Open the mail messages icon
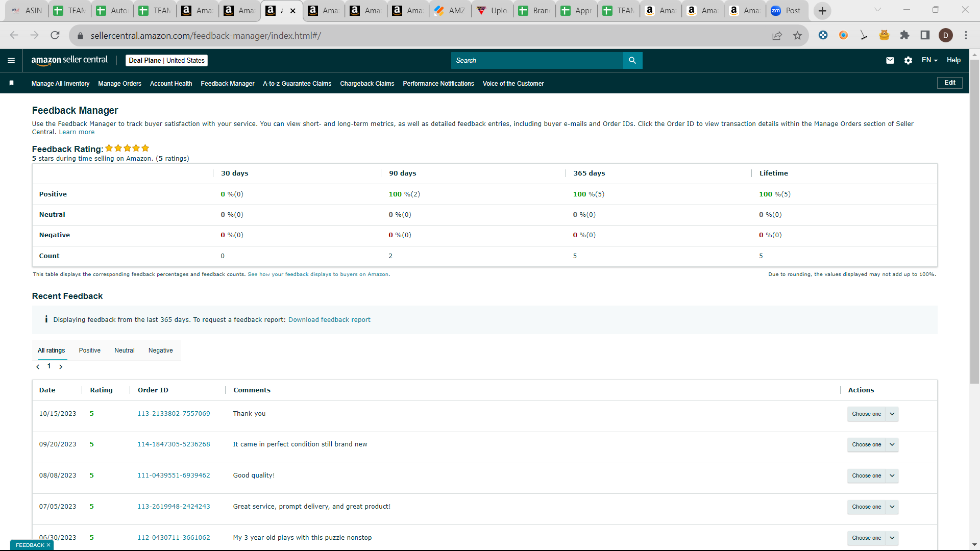 890,60
